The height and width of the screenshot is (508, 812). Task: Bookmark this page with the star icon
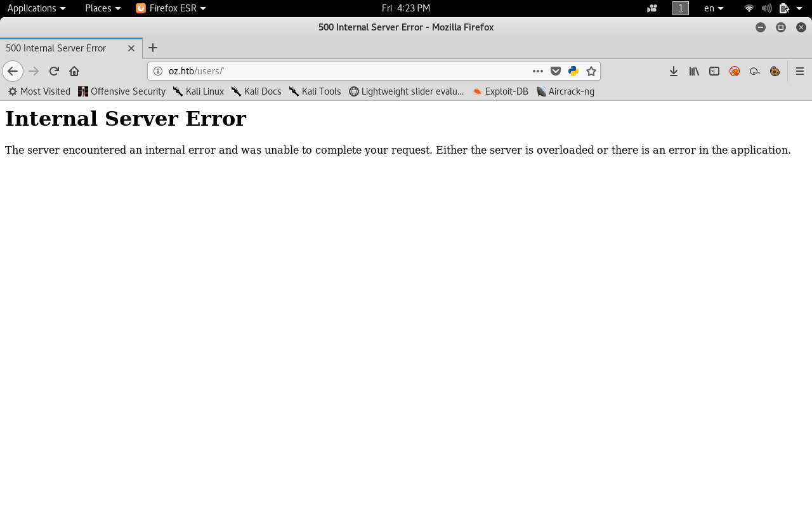coord(591,71)
